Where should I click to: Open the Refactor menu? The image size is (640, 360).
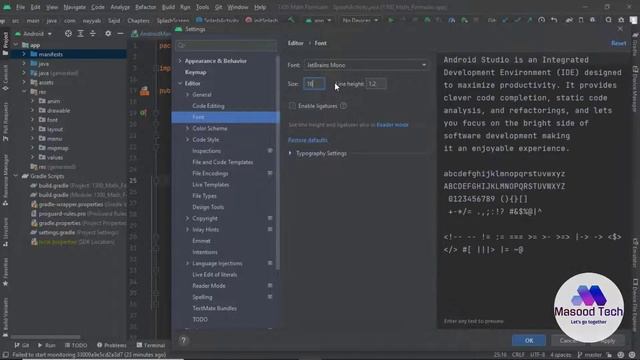(146, 7)
